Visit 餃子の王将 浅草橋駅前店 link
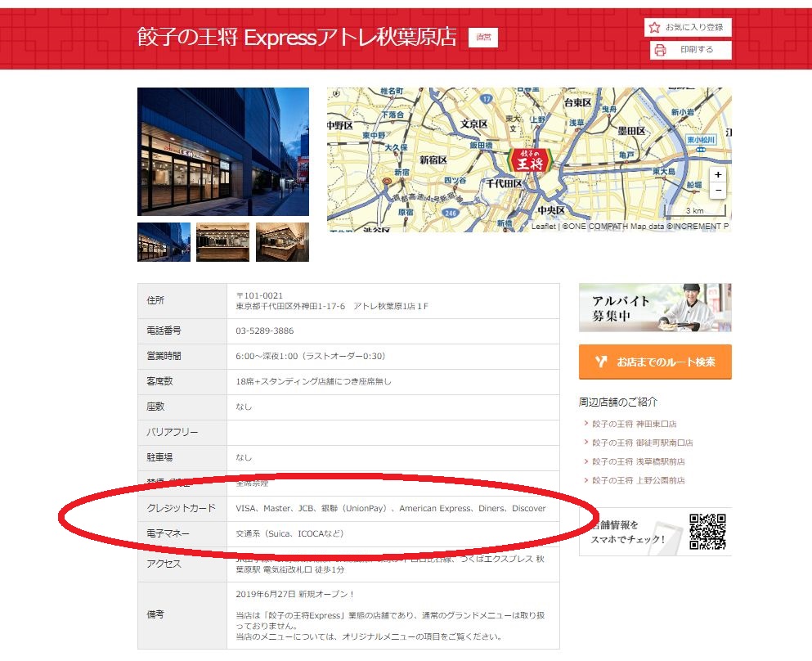Screen dimensions: 812x661 click(x=639, y=461)
